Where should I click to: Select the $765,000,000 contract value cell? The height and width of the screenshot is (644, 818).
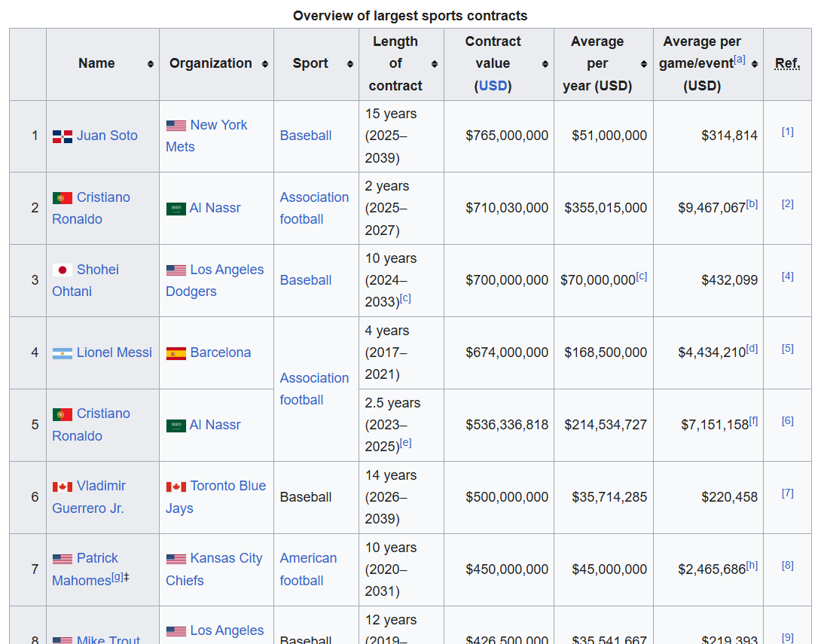coord(499,136)
